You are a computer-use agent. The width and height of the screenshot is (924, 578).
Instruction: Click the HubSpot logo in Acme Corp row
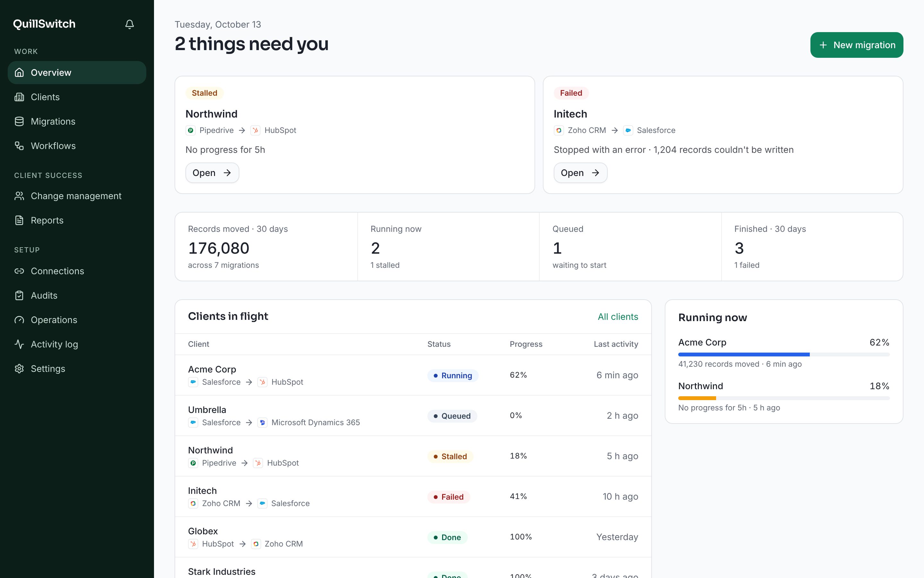262,382
